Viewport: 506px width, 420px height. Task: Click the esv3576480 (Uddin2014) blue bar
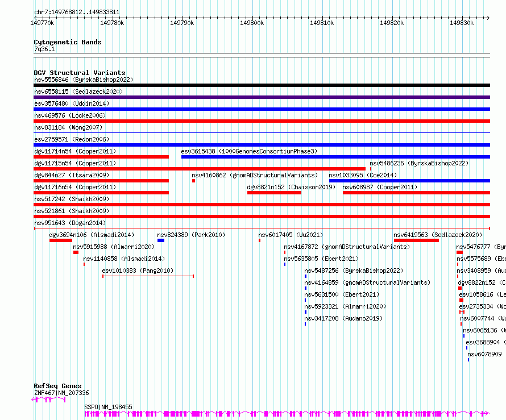click(x=262, y=109)
